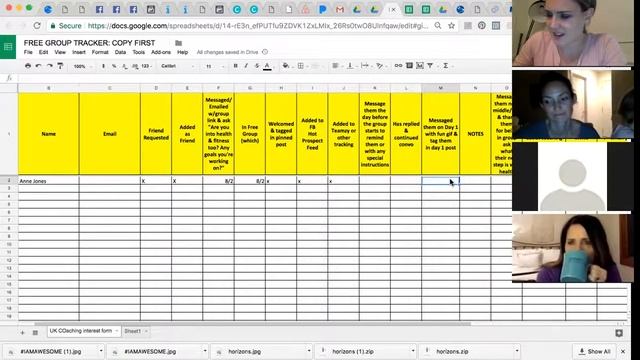Open the horizons (1).zip download
The height and width of the screenshot is (360, 640).
coord(353,351)
